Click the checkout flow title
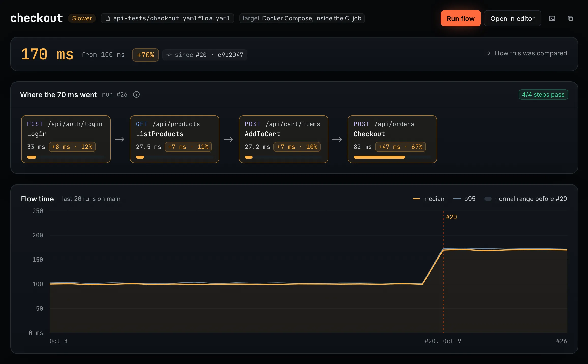 [x=37, y=18]
